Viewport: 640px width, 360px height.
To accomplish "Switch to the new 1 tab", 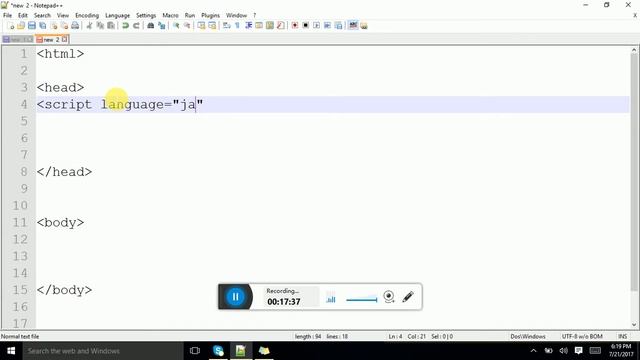I will [18, 40].
